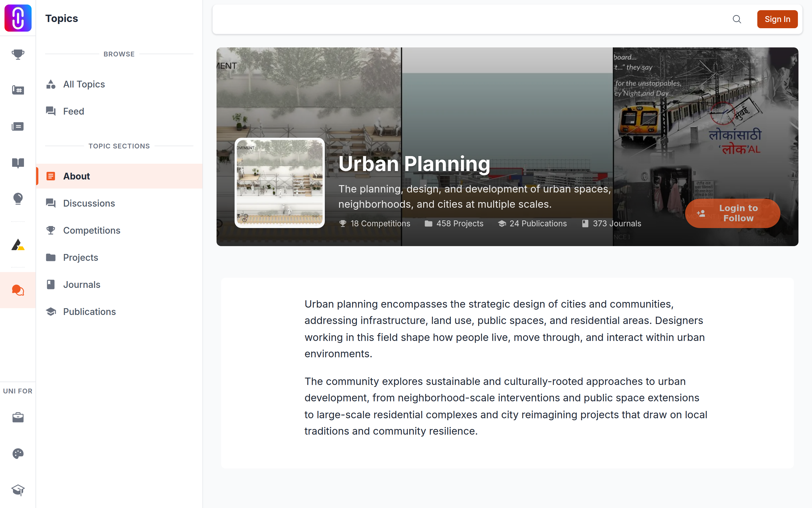This screenshot has height=508, width=812.
Task: Open the 24 Publications stat link
Action: click(533, 224)
